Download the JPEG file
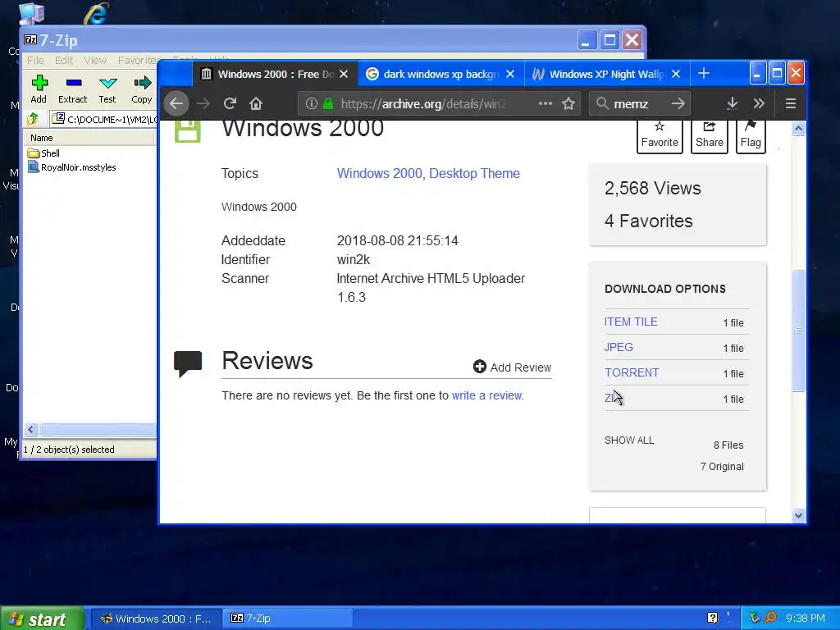840x630 pixels. pyautogui.click(x=619, y=347)
